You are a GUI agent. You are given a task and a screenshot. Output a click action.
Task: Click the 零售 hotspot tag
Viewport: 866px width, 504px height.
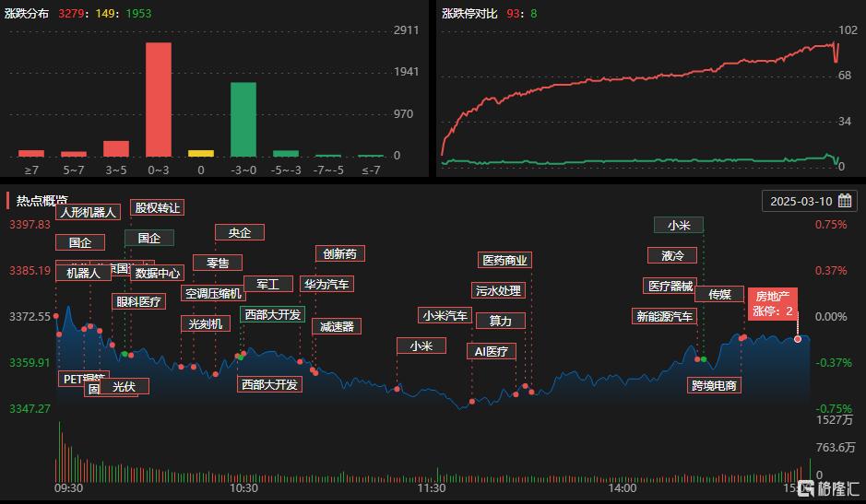pyautogui.click(x=217, y=263)
